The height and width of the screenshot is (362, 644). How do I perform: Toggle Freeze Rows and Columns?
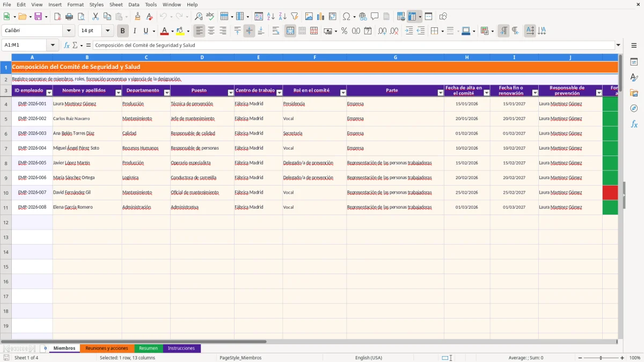[412, 17]
